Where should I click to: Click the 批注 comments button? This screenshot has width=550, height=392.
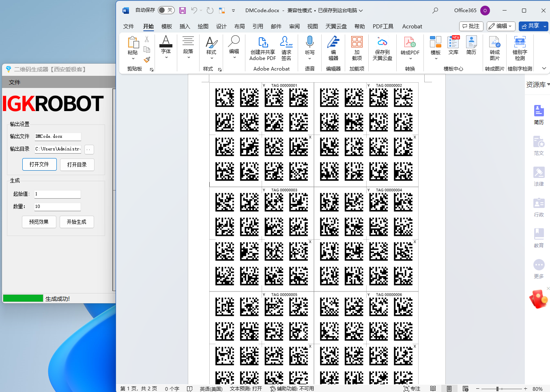pyautogui.click(x=471, y=26)
